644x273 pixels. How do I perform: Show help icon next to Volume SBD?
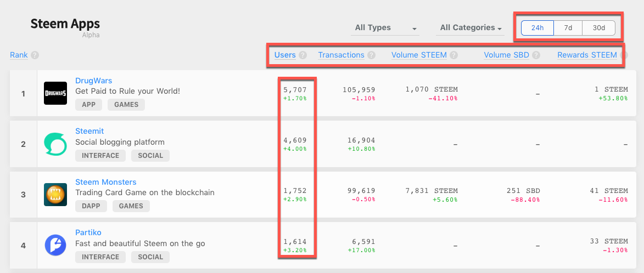pyautogui.click(x=536, y=55)
